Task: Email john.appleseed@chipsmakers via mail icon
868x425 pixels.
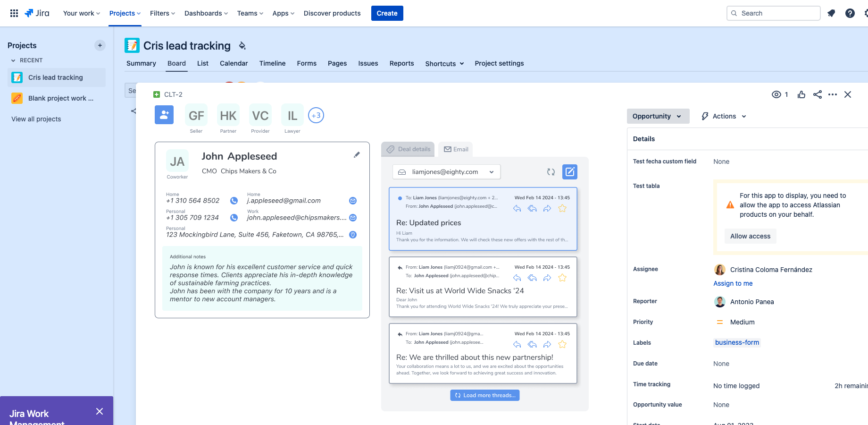Action: pyautogui.click(x=353, y=218)
